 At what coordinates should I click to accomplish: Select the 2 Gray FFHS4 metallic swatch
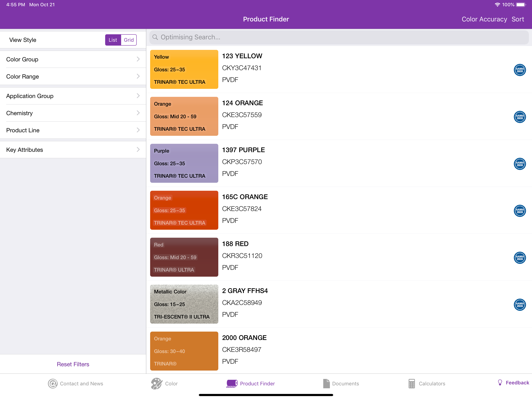coord(184,304)
